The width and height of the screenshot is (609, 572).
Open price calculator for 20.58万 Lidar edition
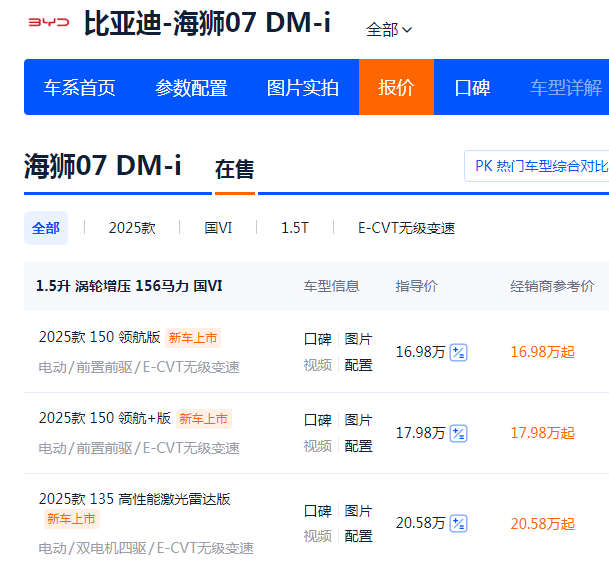coord(459,523)
